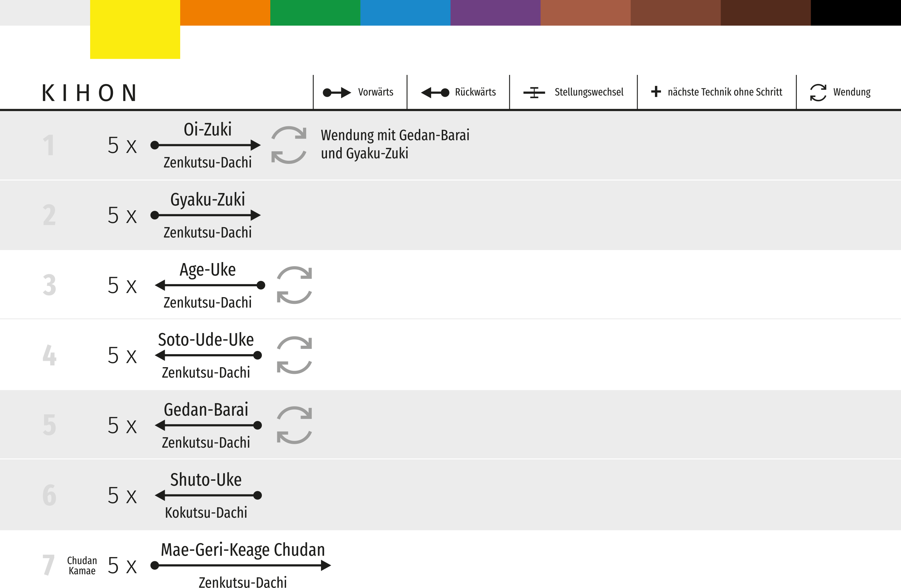
Task: Click the yellow belt color tab
Action: [135, 29]
